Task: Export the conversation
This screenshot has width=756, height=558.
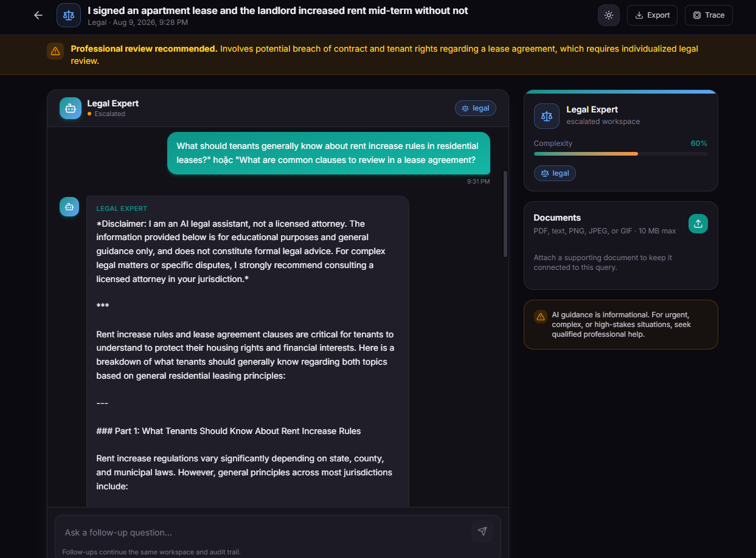Action: 652,15
